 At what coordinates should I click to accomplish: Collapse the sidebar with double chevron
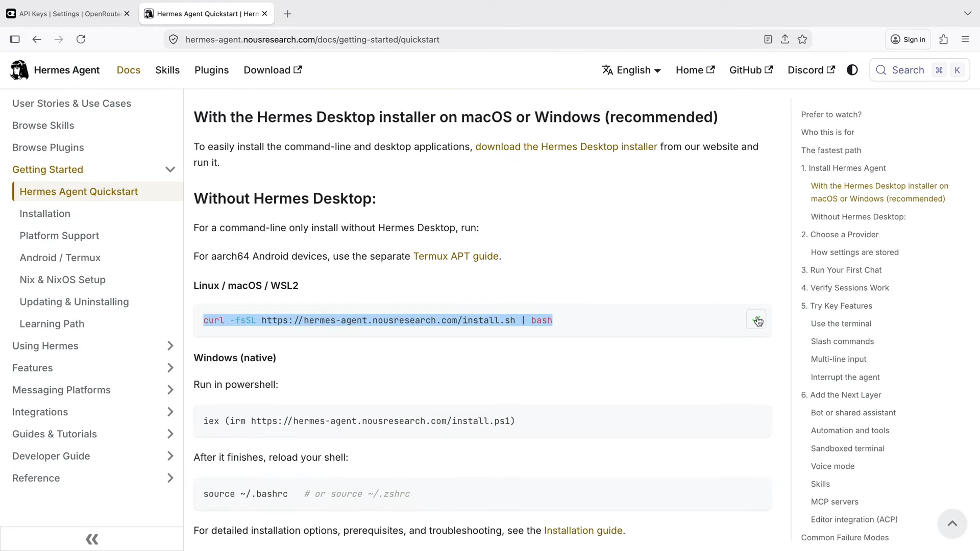[x=92, y=539]
